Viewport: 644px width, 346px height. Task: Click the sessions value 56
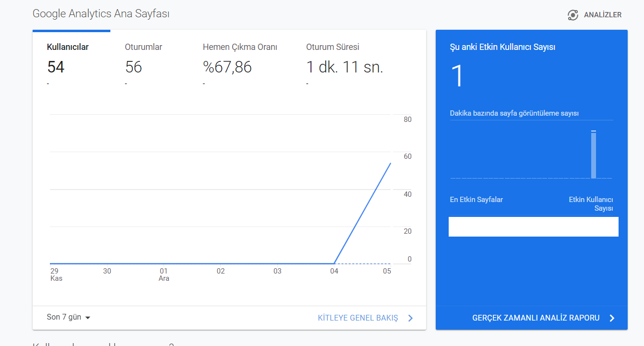tap(133, 67)
